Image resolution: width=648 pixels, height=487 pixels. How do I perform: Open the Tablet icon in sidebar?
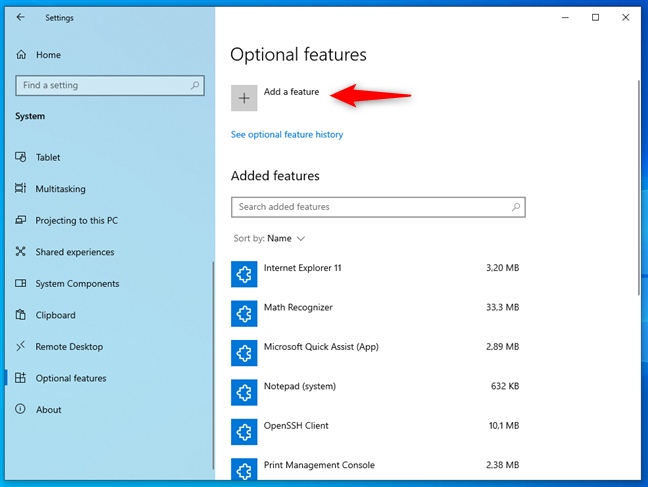click(x=21, y=157)
